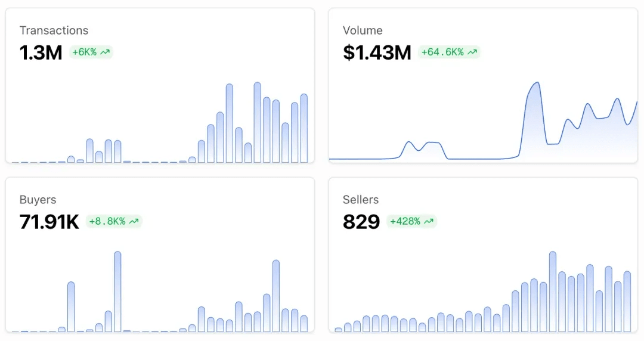Click the Transactions trend arrow icon

pyautogui.click(x=105, y=52)
